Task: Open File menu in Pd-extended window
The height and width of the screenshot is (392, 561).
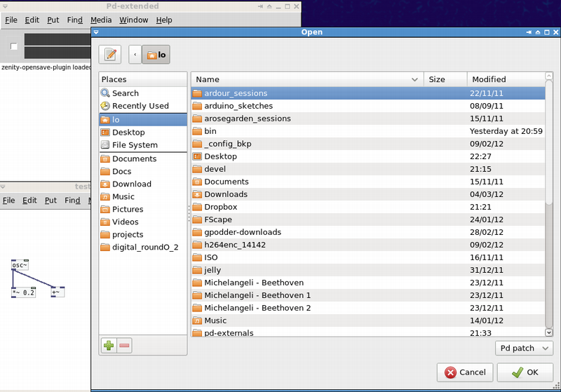Action: click(x=11, y=20)
